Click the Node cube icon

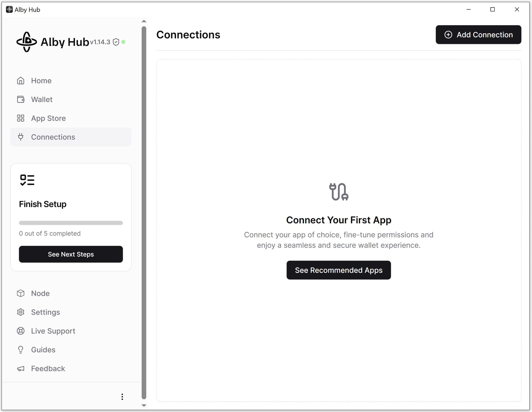point(21,293)
